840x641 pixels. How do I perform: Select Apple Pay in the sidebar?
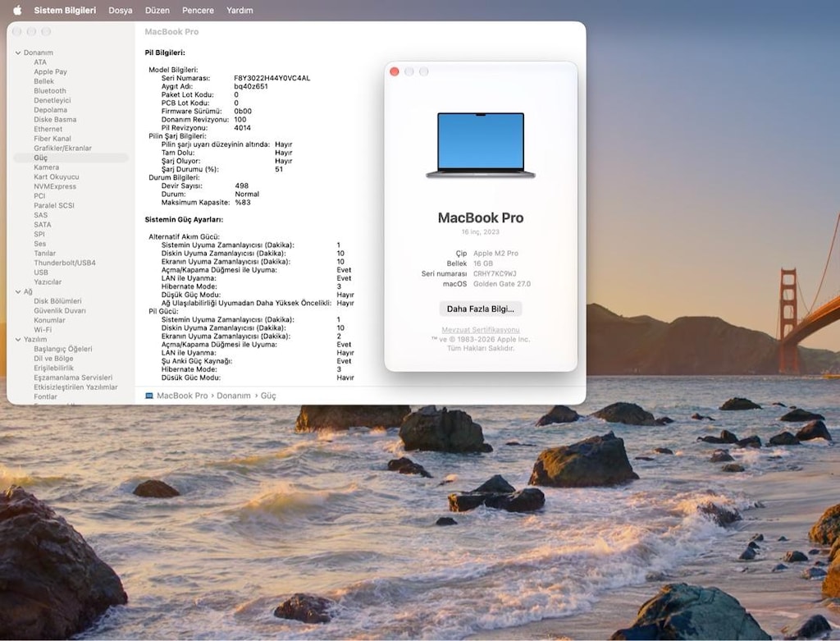(x=50, y=72)
